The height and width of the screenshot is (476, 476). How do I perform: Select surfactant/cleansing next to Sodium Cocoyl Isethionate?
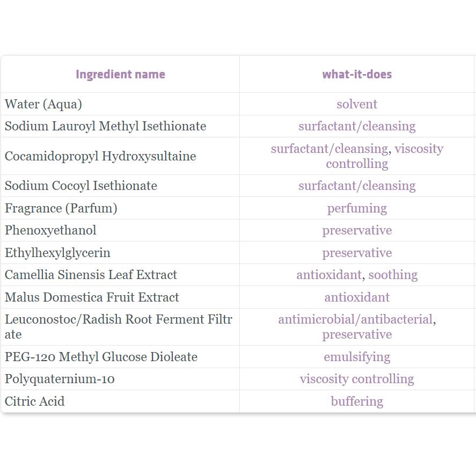pos(357,186)
